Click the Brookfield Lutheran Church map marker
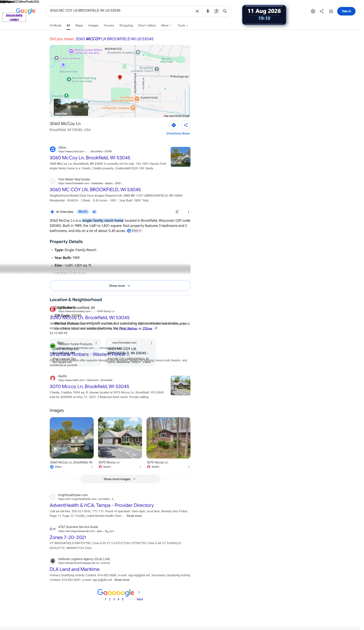This screenshot has width=364, height=630. [x=157, y=69]
